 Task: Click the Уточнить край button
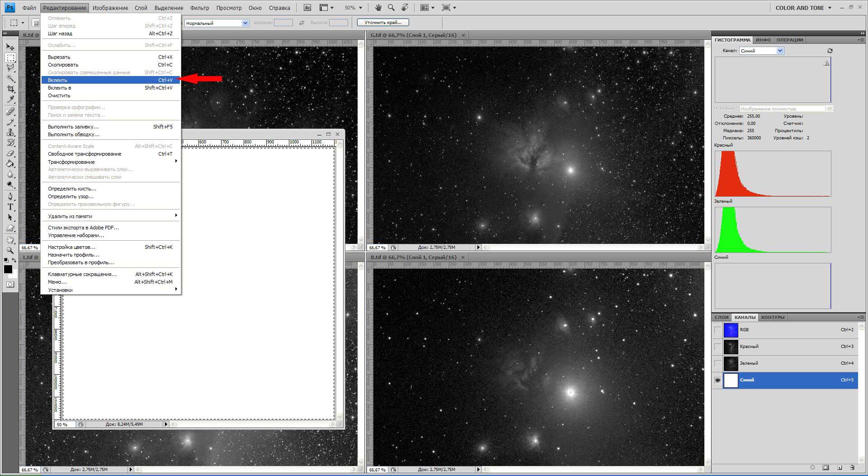coord(383,22)
